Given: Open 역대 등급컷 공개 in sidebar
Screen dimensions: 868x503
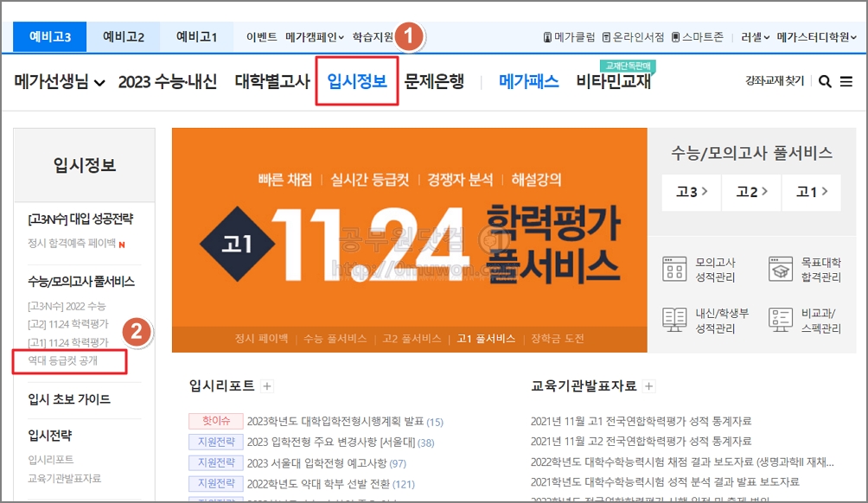Looking at the screenshot, I should (62, 360).
